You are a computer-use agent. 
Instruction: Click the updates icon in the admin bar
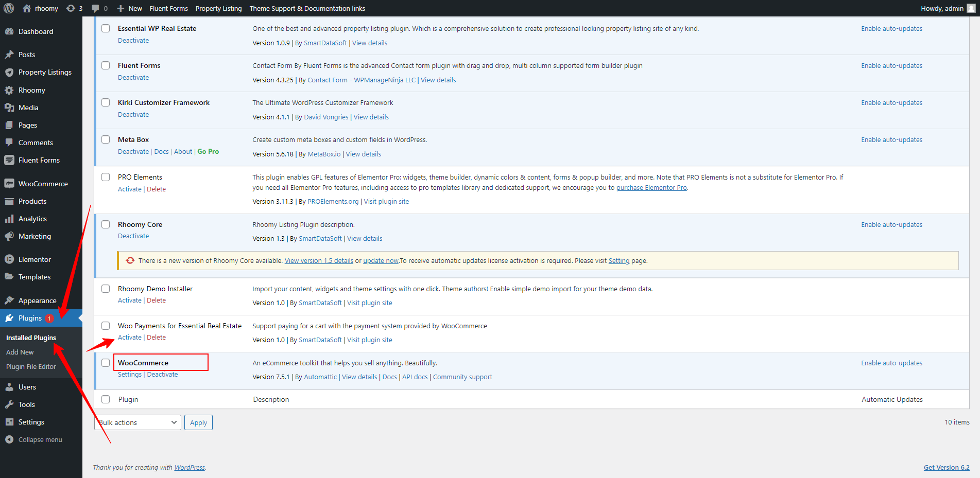click(70, 8)
